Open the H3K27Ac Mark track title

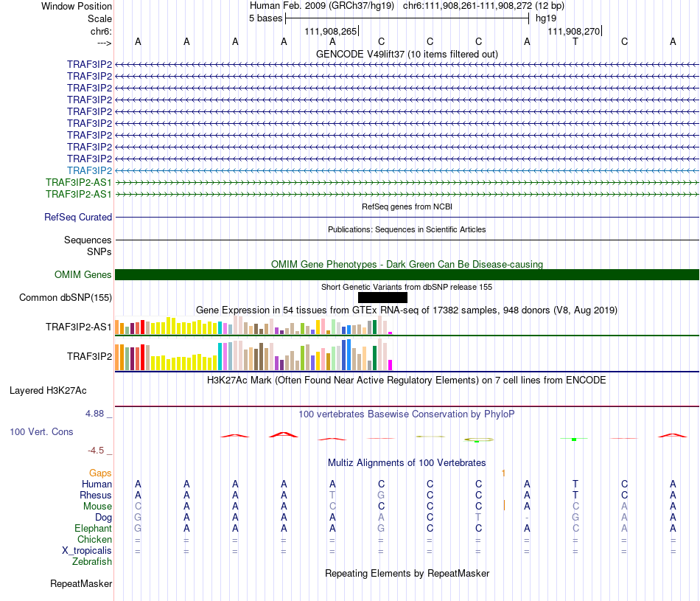(407, 381)
